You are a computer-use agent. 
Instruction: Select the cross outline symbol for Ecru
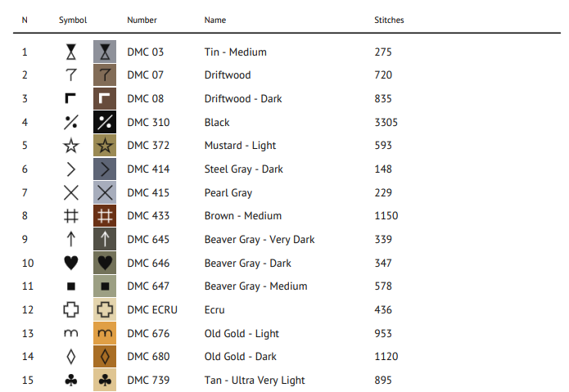71,309
